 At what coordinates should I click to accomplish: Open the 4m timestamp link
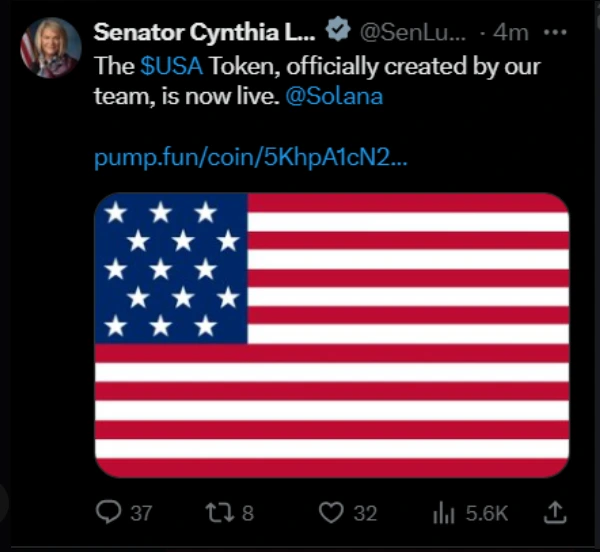pos(511,33)
